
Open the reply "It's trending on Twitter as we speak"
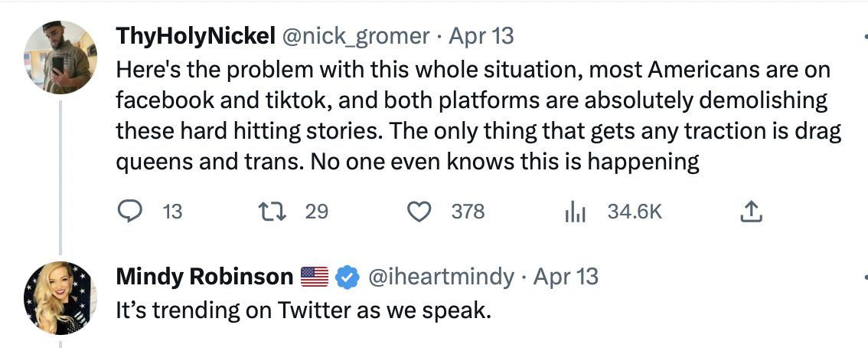pos(302,311)
